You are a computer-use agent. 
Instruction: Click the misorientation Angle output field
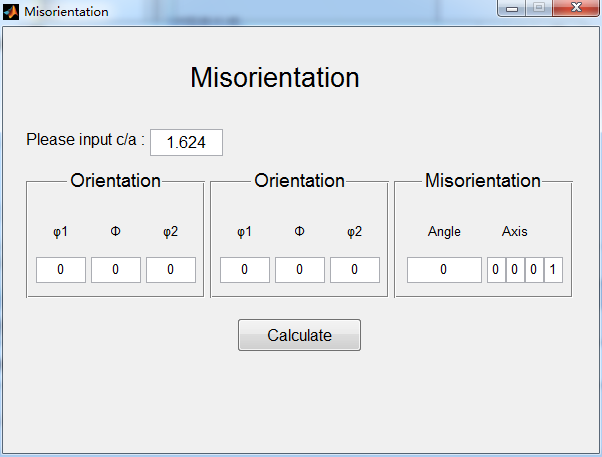[444, 270]
